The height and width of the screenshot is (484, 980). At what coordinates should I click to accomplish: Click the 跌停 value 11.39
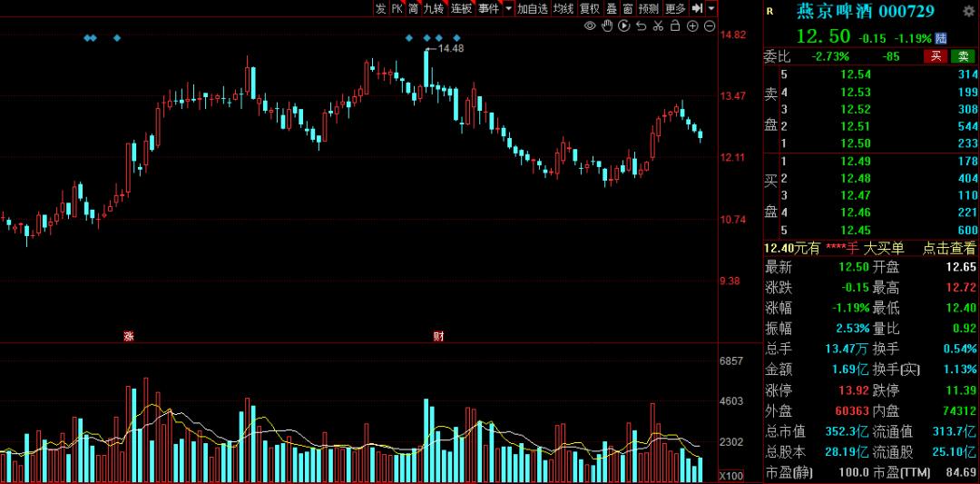[961, 390]
